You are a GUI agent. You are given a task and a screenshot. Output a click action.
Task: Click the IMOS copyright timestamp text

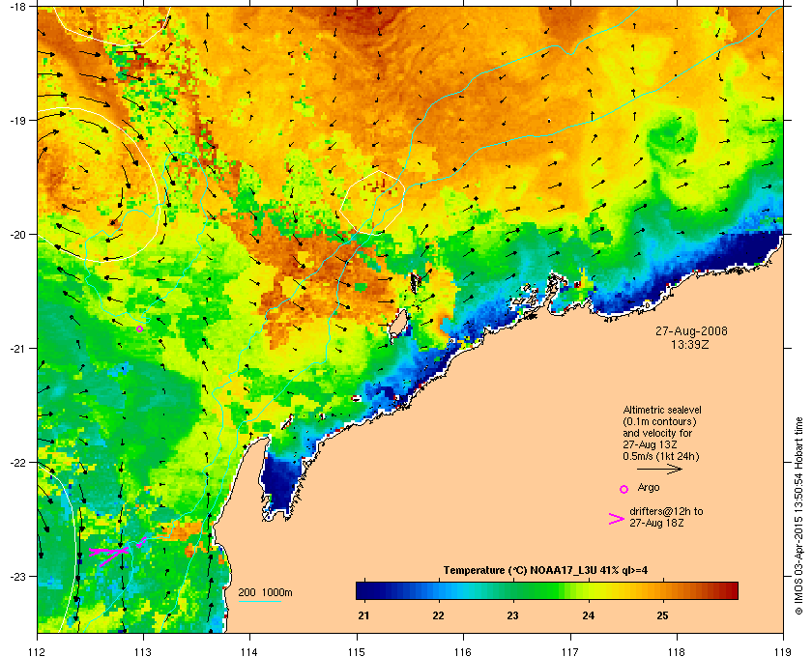(799, 517)
